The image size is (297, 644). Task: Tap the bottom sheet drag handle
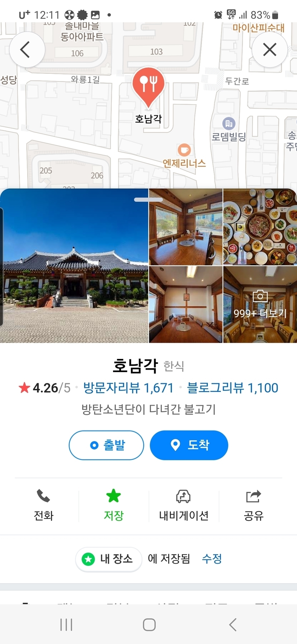[148, 200]
